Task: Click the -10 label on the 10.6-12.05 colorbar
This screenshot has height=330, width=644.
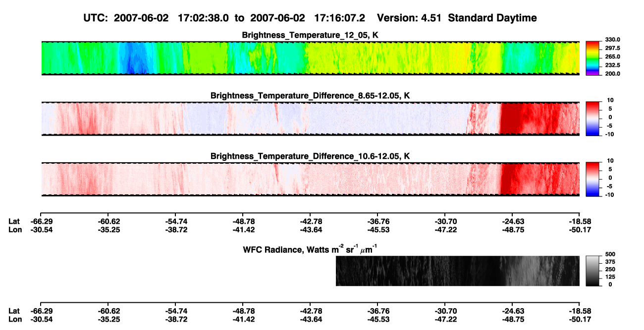Action: (610, 194)
